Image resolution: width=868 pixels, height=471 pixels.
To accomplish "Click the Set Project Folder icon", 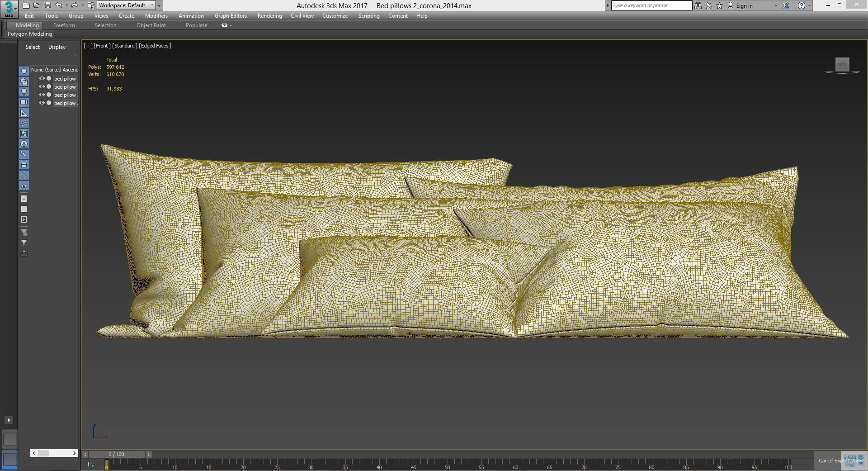I will tap(91, 5).
